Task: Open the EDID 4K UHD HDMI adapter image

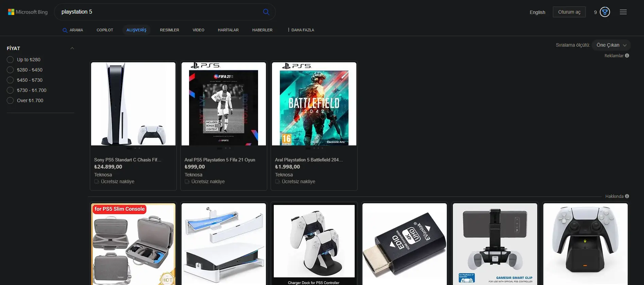Action: click(x=405, y=244)
